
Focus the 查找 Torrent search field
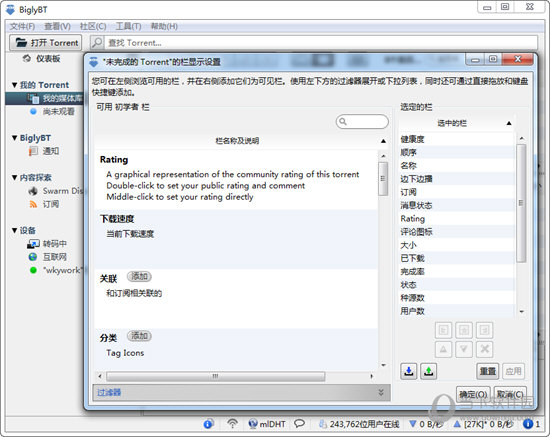[321, 42]
